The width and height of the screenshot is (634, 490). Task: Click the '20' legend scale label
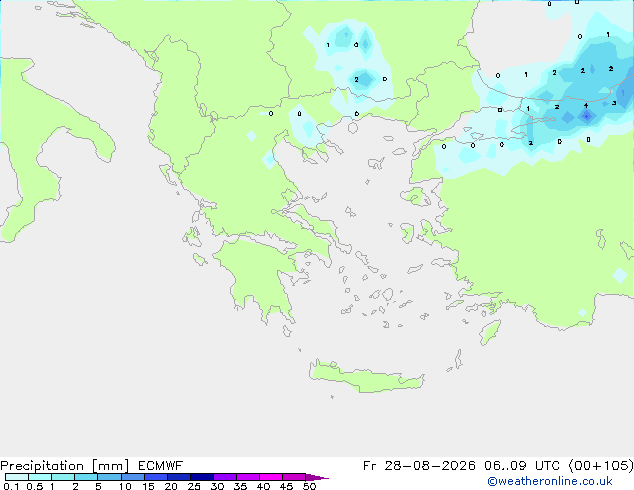171,486
